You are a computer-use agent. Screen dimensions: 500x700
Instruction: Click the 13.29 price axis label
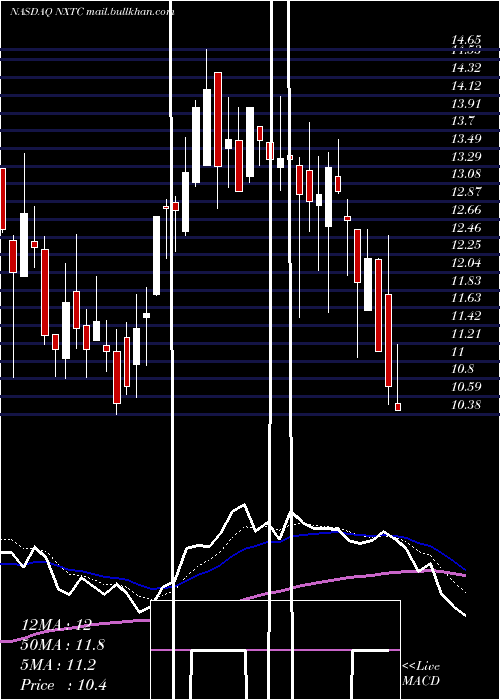click(466, 157)
